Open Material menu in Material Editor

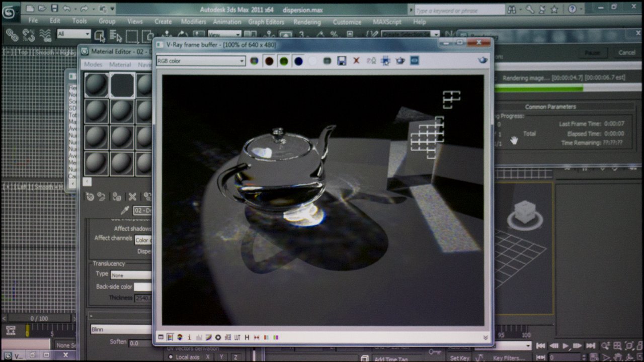(x=120, y=64)
